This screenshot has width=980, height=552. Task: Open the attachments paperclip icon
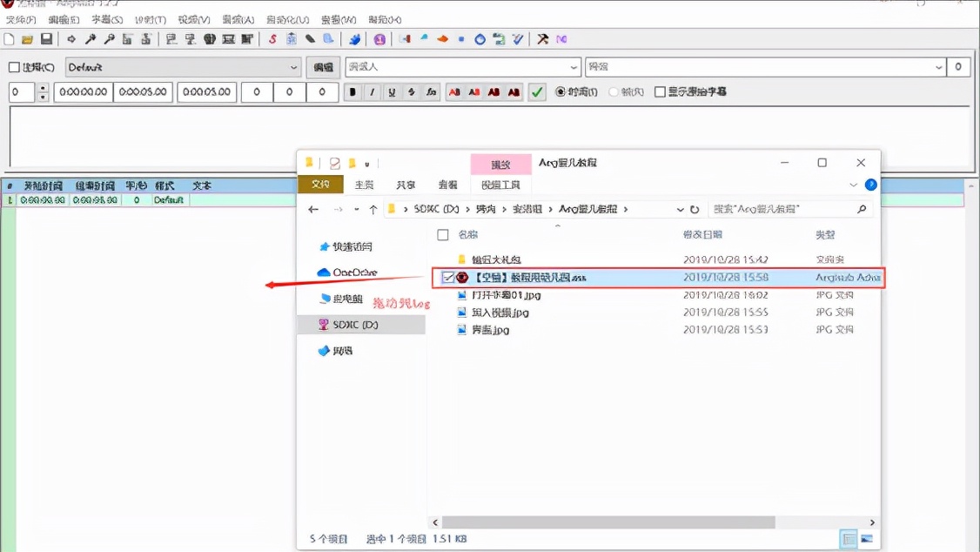click(310, 39)
